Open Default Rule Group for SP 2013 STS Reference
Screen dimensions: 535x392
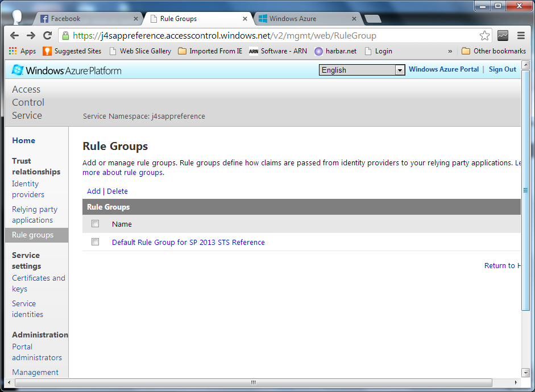tap(188, 242)
